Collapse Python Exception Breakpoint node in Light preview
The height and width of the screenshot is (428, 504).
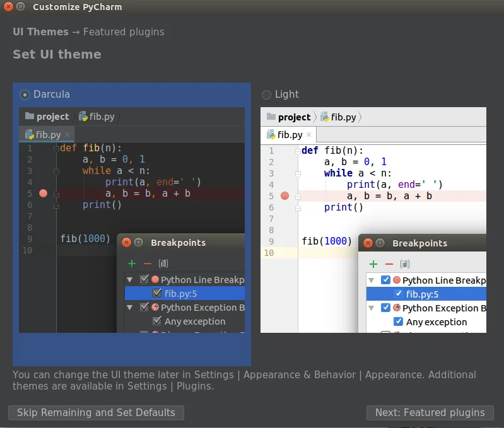(372, 308)
